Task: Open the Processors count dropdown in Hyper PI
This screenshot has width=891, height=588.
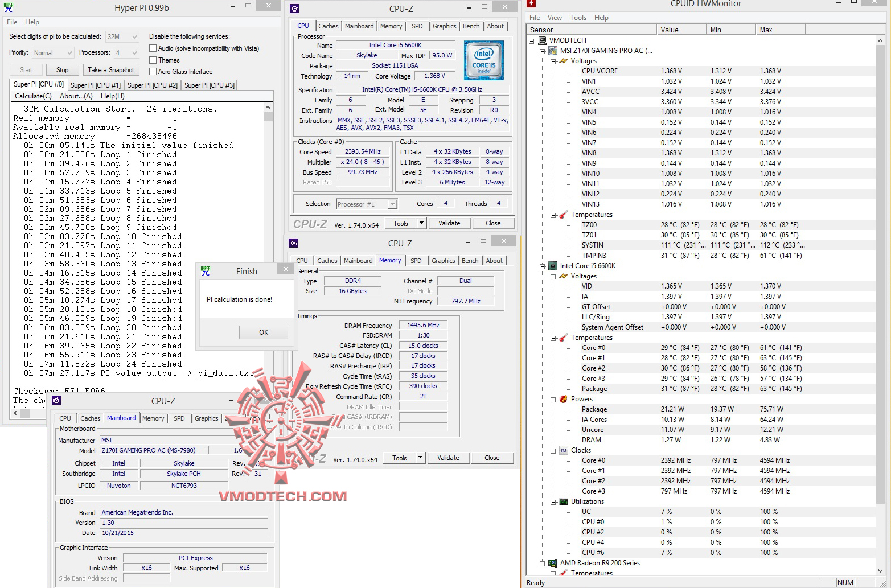Action: click(126, 53)
